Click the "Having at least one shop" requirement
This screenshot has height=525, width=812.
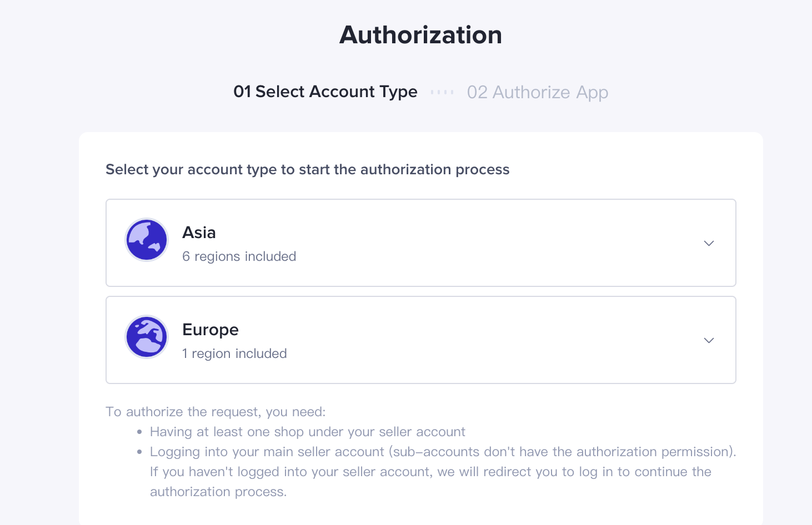tap(307, 432)
